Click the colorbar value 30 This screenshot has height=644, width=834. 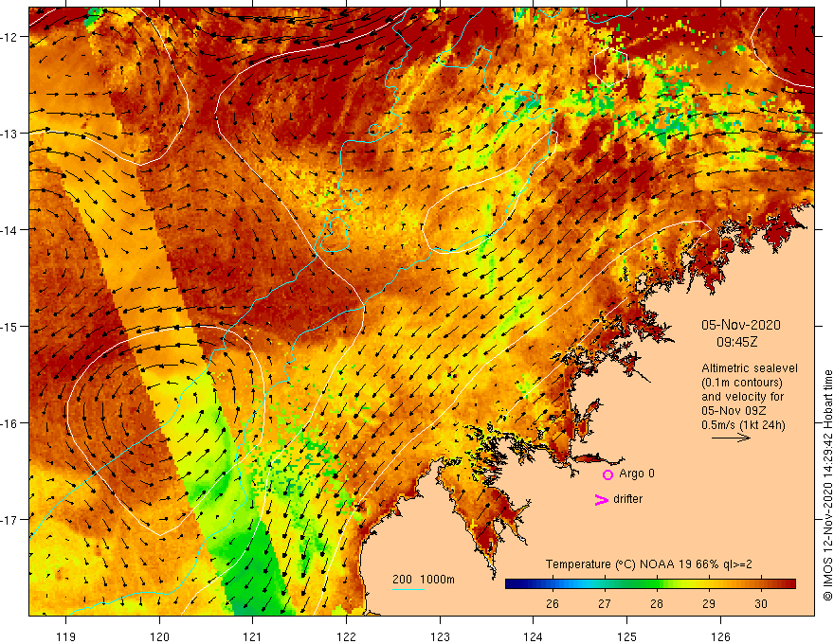761,603
